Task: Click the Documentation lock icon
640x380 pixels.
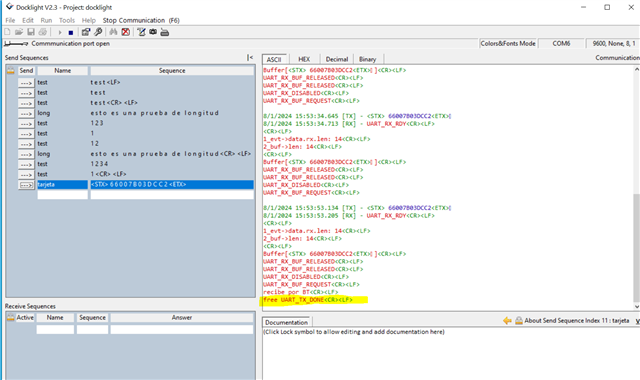Action: tap(519, 321)
